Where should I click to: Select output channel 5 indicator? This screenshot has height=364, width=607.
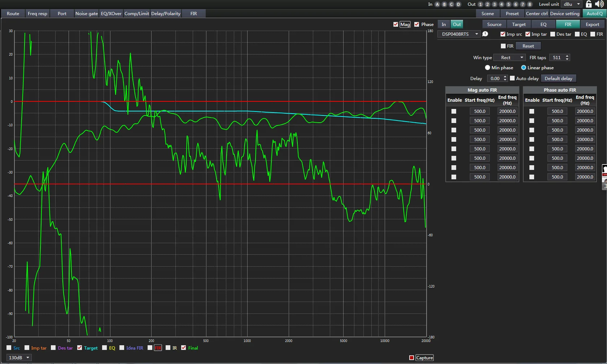pos(508,4)
